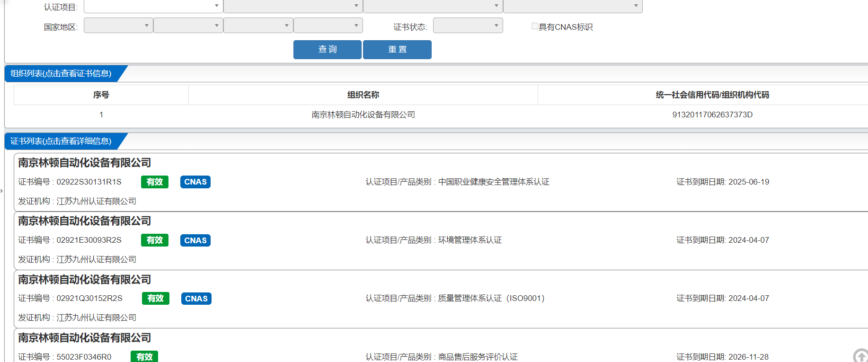Click the CNAS badge for certificate 02922S30131R1S
Viewport: 868px width, 362px height.
pos(195,182)
